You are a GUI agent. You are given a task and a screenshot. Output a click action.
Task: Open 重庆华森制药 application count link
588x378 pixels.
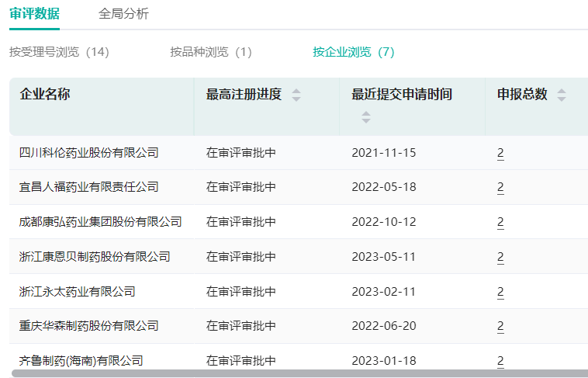(x=500, y=326)
